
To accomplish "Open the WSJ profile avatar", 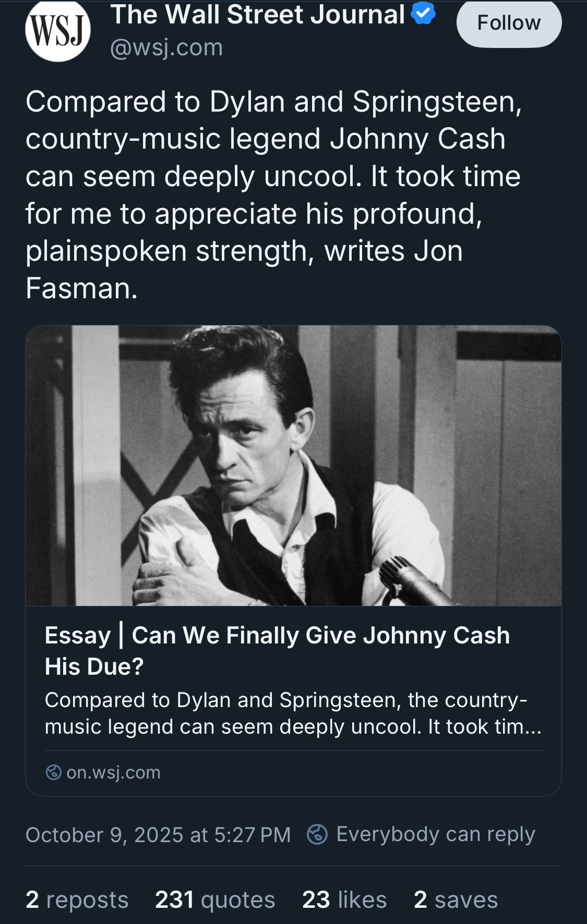I will [x=58, y=30].
